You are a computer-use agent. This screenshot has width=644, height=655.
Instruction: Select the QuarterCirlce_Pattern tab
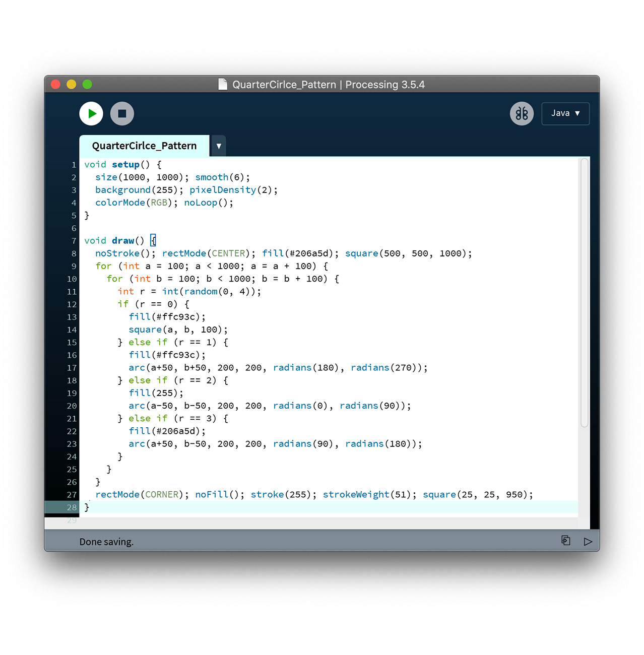coord(144,146)
